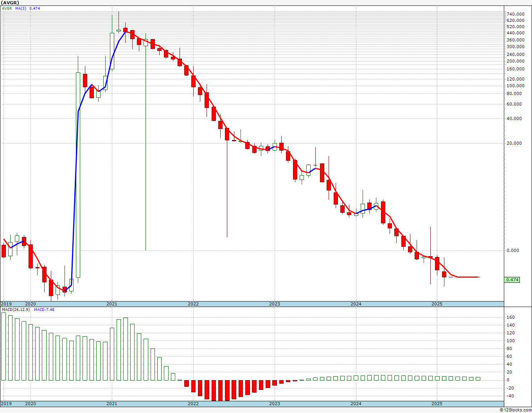
Task: Click the 360.000 price axis label
Action: coord(515,40)
